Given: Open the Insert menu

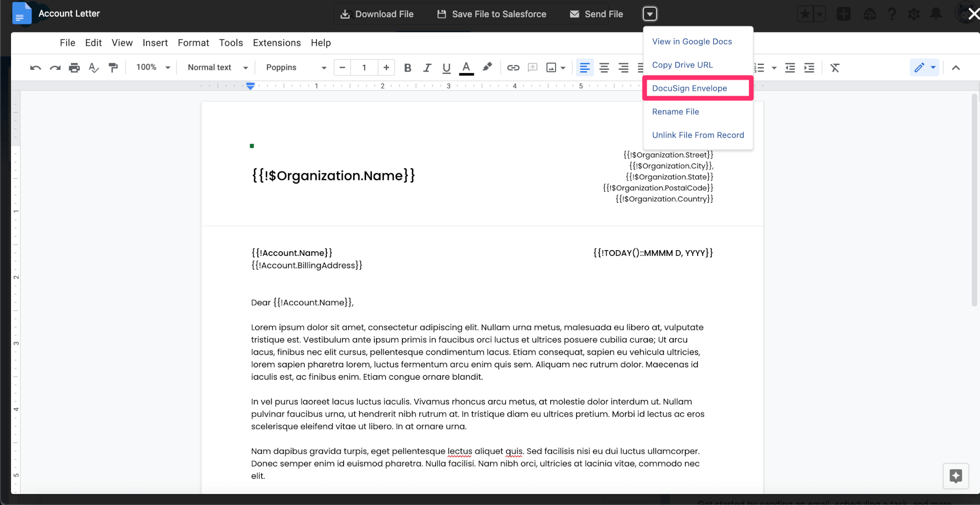Looking at the screenshot, I should click(155, 43).
